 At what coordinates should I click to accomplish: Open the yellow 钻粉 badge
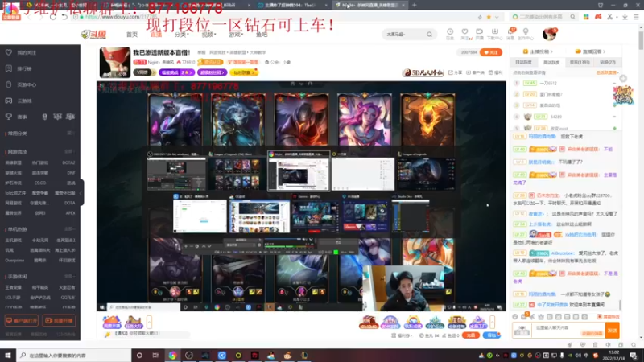click(x=244, y=72)
